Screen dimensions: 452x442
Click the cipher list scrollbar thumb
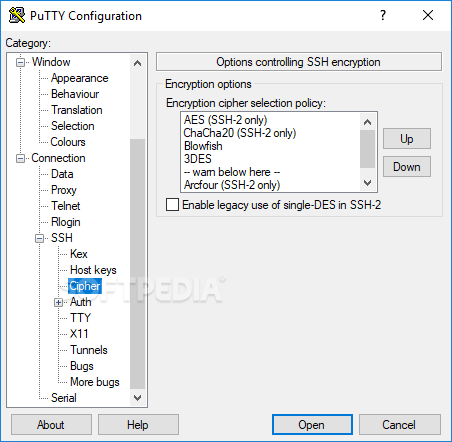tap(367, 149)
